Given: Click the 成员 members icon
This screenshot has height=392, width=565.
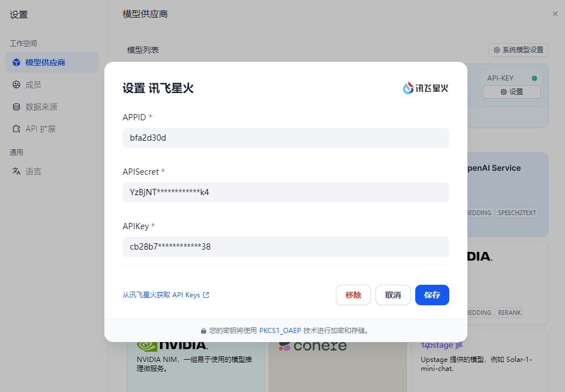Looking at the screenshot, I should pyautogui.click(x=16, y=85).
